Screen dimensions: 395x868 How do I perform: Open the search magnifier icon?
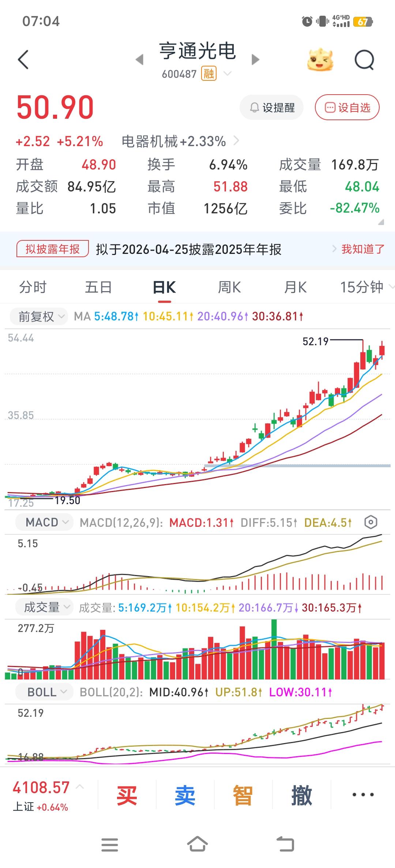(x=365, y=60)
